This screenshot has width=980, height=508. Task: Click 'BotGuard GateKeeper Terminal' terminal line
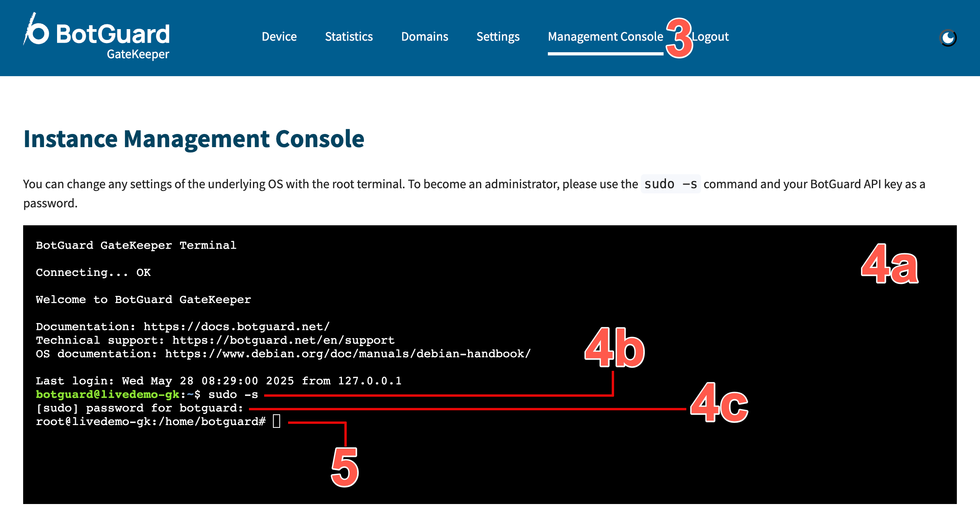[136, 245]
